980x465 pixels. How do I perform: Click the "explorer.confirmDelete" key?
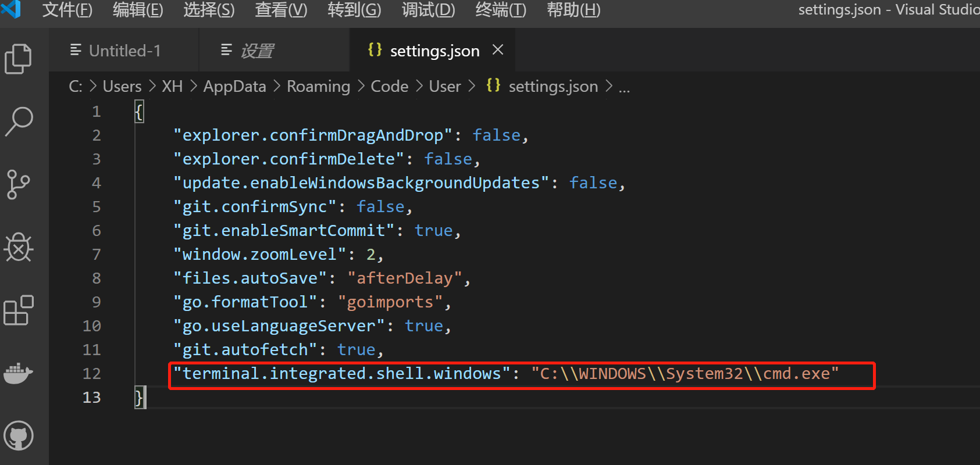tap(289, 159)
